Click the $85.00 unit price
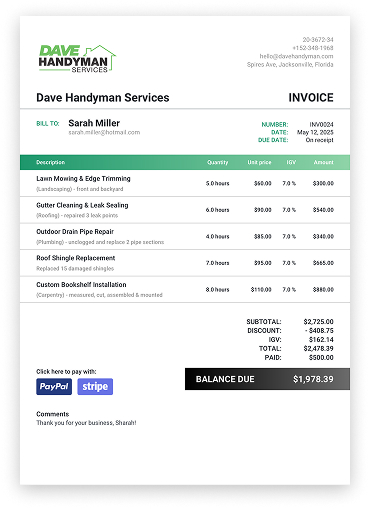This screenshot has width=370, height=509. (x=263, y=236)
